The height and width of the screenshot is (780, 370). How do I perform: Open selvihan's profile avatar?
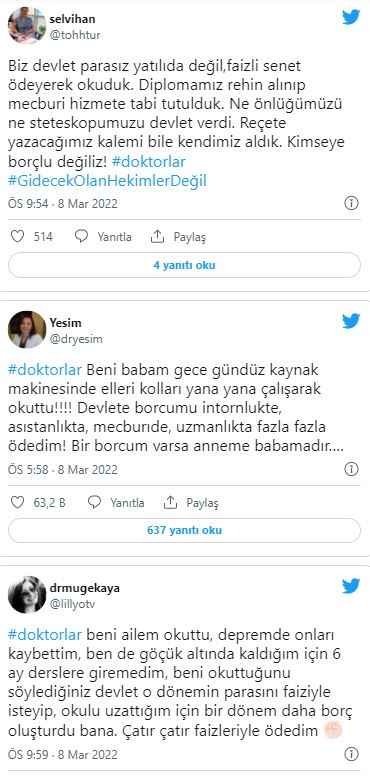[x=27, y=26]
